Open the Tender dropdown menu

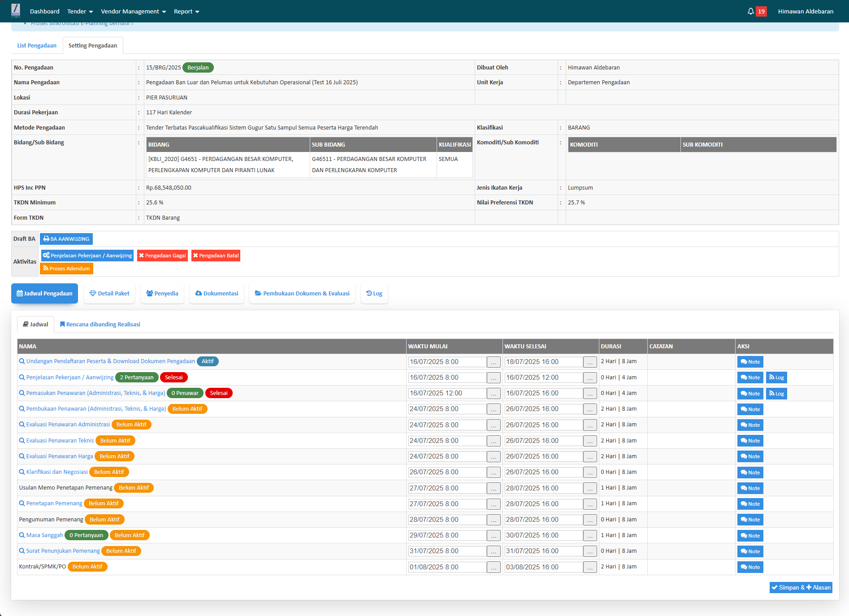tap(80, 11)
